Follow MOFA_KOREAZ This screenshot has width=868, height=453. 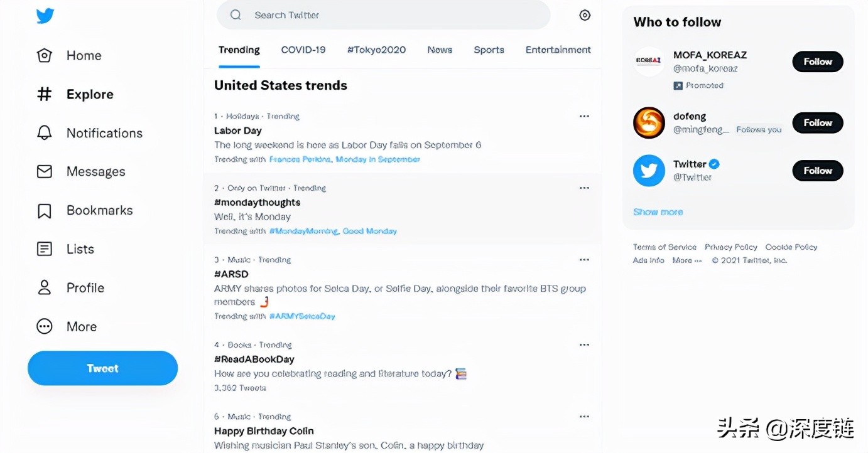click(x=818, y=61)
